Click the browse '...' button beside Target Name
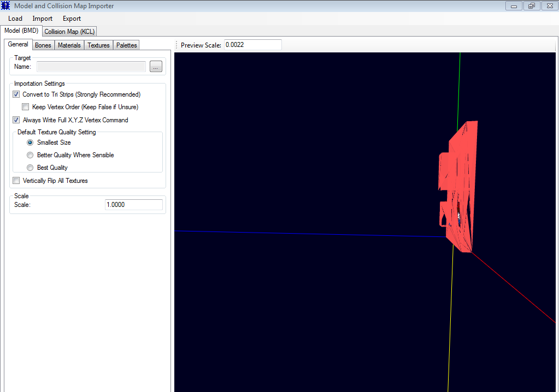Viewport: 559px width, 392px height. coord(156,67)
